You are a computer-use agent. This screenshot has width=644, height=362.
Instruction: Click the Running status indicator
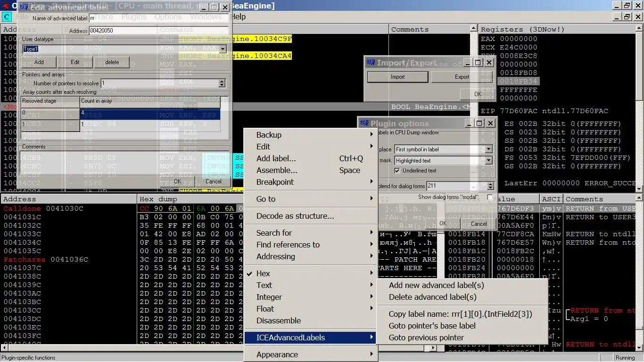(x=625, y=358)
